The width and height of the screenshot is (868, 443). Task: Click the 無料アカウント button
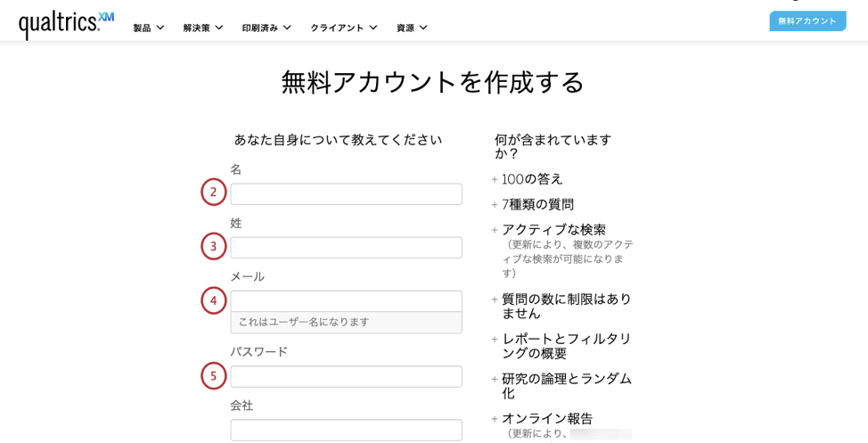coord(807,21)
